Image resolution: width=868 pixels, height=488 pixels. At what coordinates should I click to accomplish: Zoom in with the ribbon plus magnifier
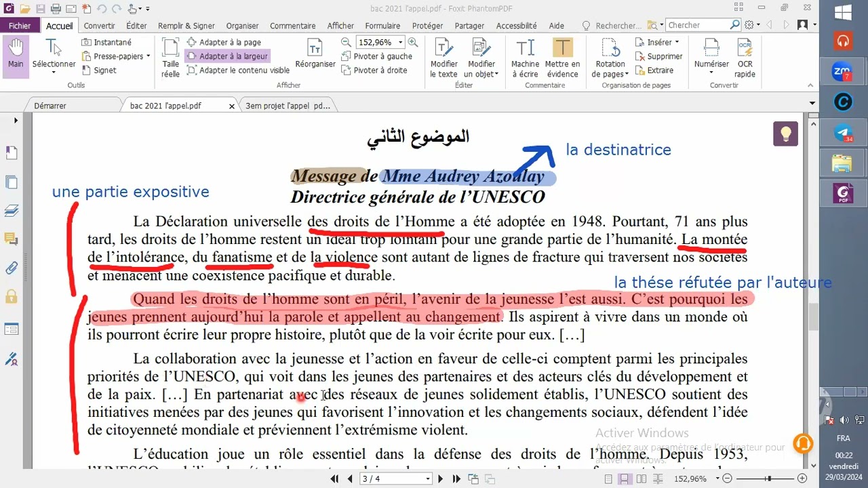(x=412, y=42)
